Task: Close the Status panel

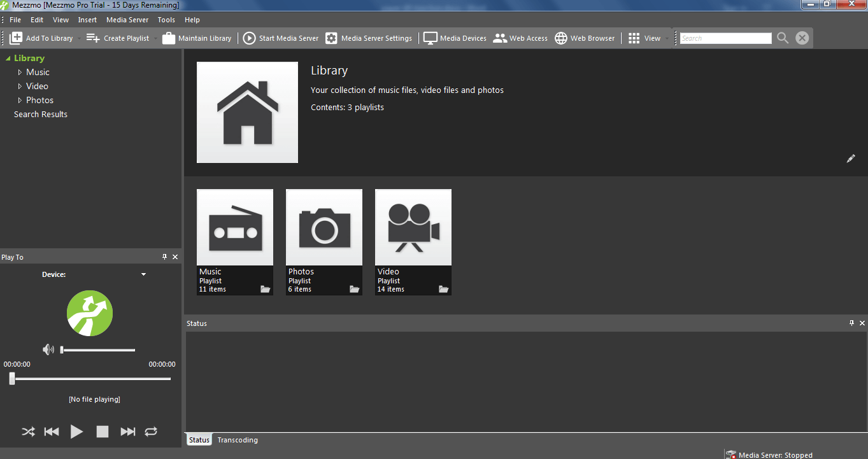Action: pos(863,323)
